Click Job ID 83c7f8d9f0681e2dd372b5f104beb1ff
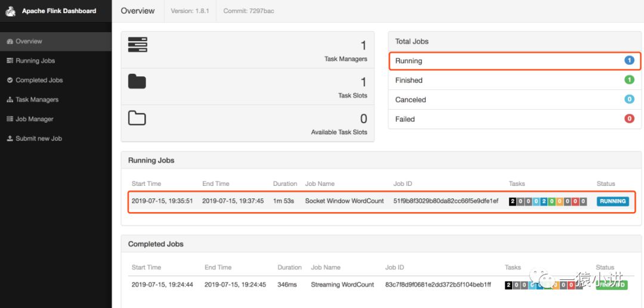The image size is (644, 308). tap(438, 285)
